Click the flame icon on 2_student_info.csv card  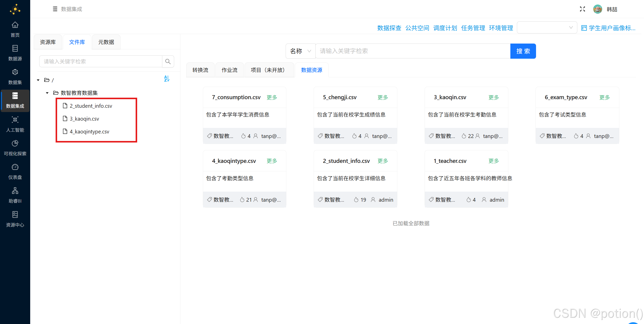(356, 200)
